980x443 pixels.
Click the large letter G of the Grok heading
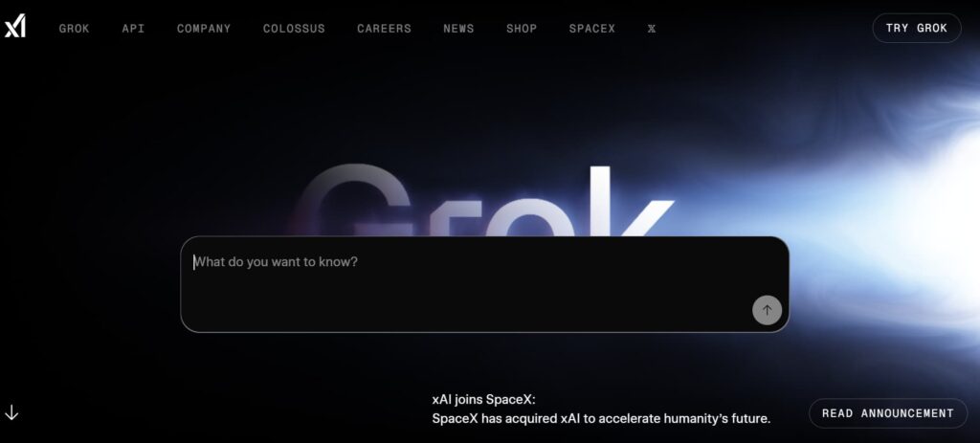pos(353,200)
